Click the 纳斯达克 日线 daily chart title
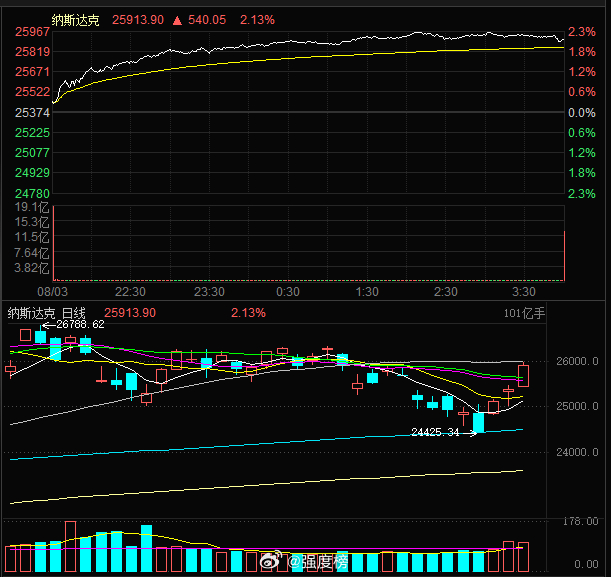Image resolution: width=611 pixels, height=577 pixels. pyautogui.click(x=46, y=313)
